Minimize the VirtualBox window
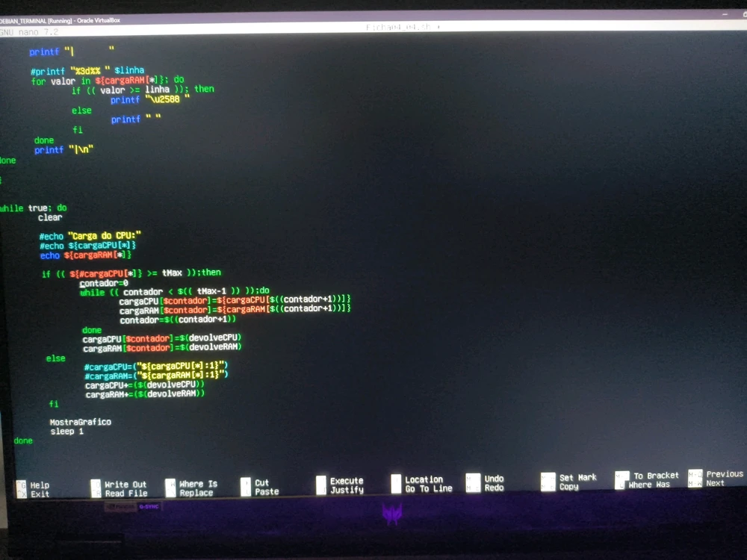Screen dimensions: 747x560 [x=725, y=14]
